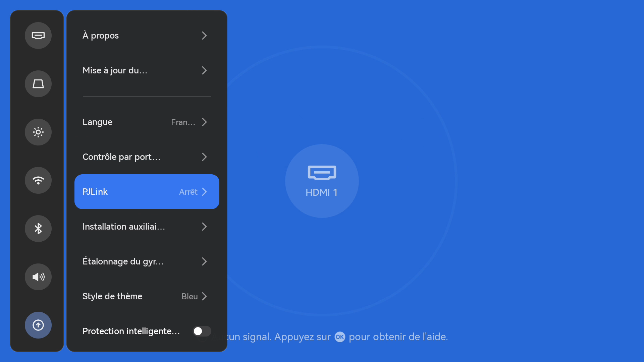Select the keystone correction icon
Image resolution: width=644 pixels, height=362 pixels.
click(38, 84)
